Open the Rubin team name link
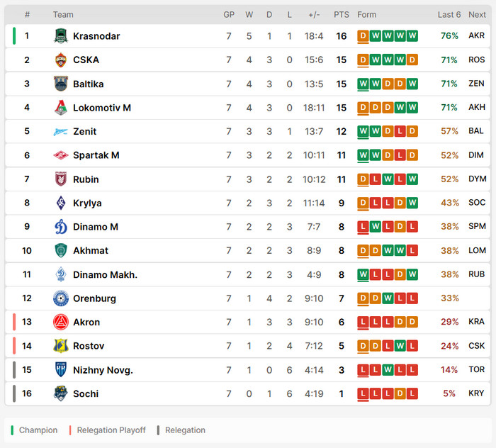This screenshot has width=496, height=448. point(86,179)
